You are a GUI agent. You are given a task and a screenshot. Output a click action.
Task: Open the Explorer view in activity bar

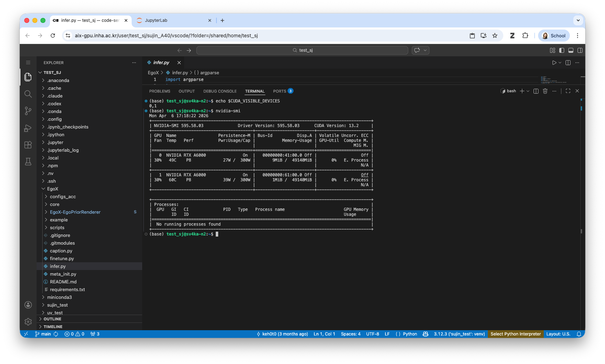click(28, 77)
